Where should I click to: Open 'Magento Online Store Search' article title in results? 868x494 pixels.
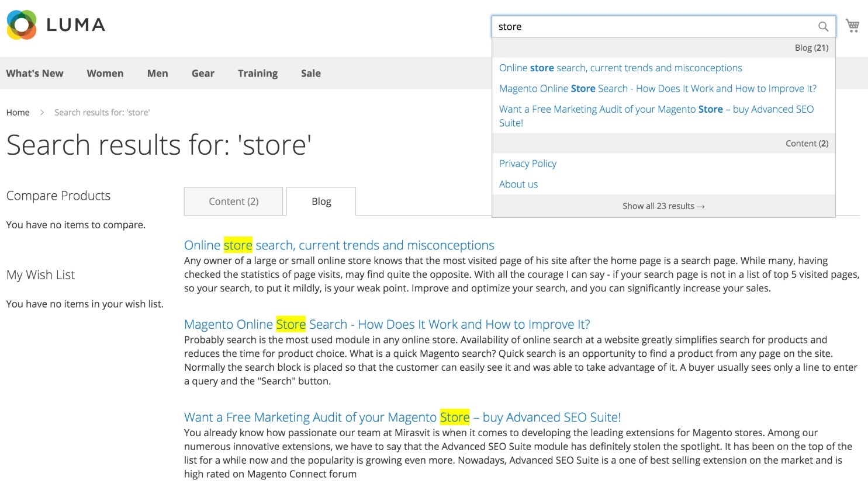click(386, 325)
